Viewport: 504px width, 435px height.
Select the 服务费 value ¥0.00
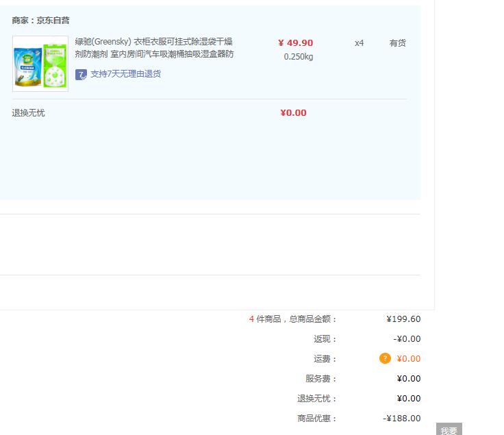coord(409,378)
